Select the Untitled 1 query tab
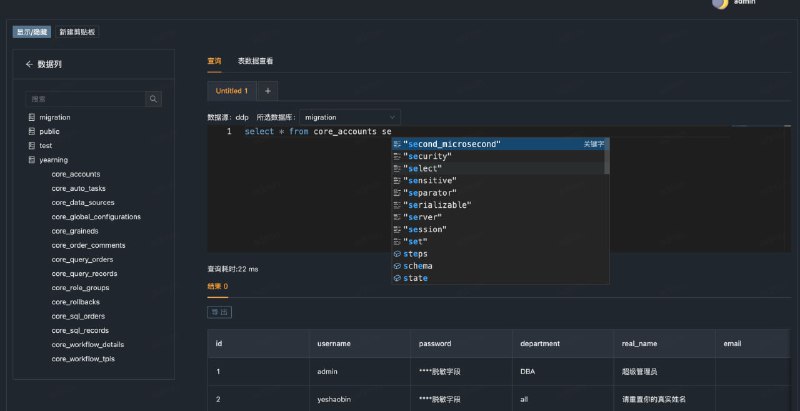The image size is (800, 411). (x=232, y=91)
